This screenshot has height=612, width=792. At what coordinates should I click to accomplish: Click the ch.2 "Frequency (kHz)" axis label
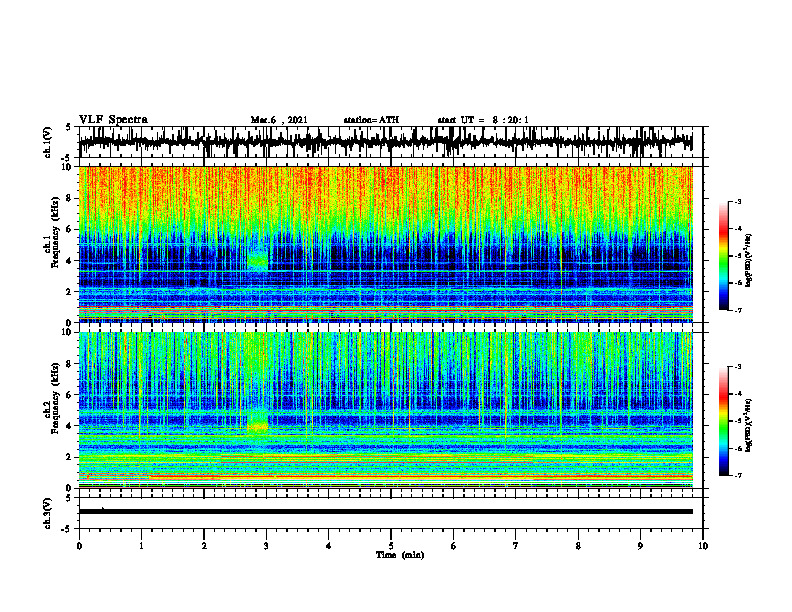(55, 398)
